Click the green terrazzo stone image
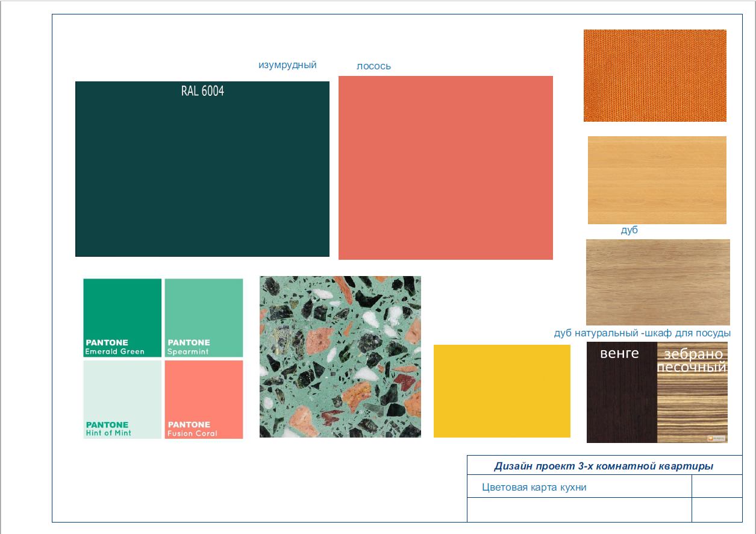The height and width of the screenshot is (534, 756). (340, 356)
